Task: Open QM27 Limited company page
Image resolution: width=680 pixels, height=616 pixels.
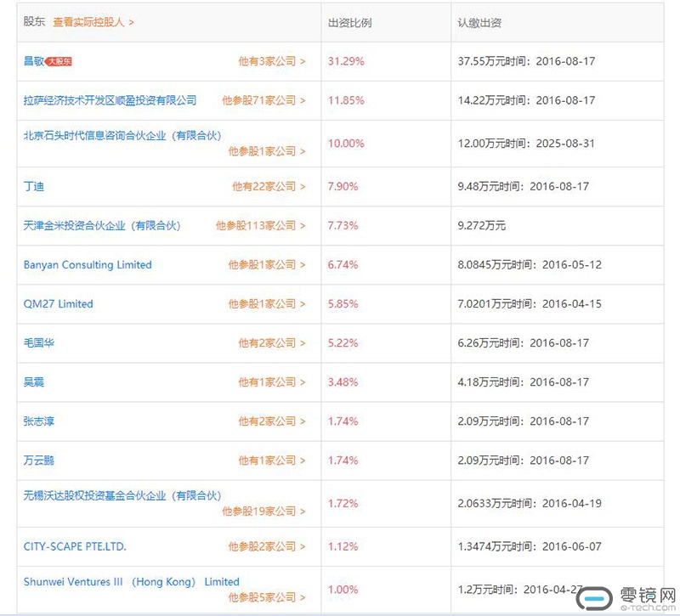Action: click(x=59, y=303)
